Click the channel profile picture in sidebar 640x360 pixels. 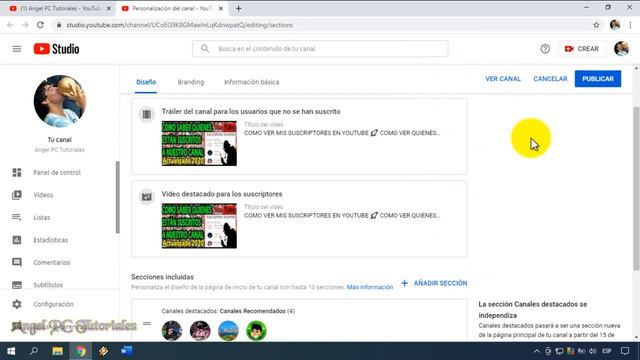tap(60, 101)
